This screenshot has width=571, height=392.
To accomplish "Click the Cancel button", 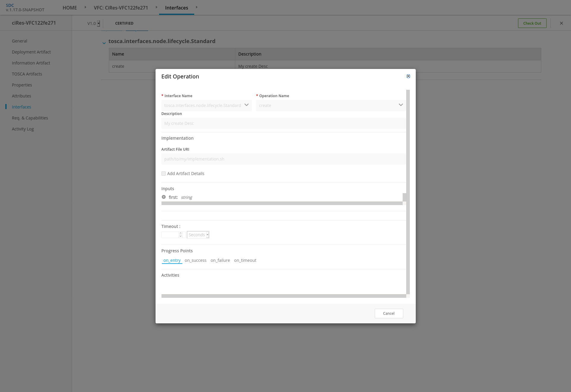I will [x=389, y=314].
